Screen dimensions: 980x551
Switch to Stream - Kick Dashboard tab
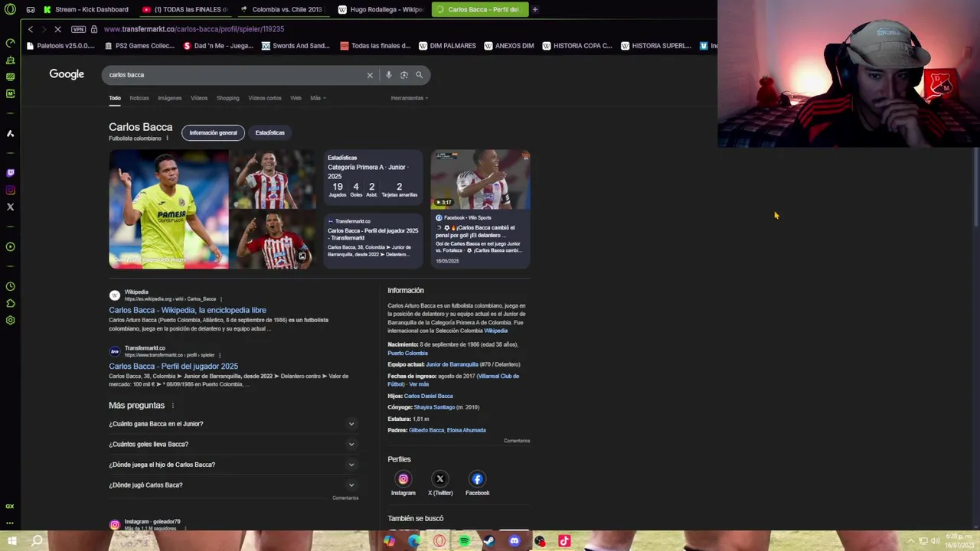coord(86,9)
